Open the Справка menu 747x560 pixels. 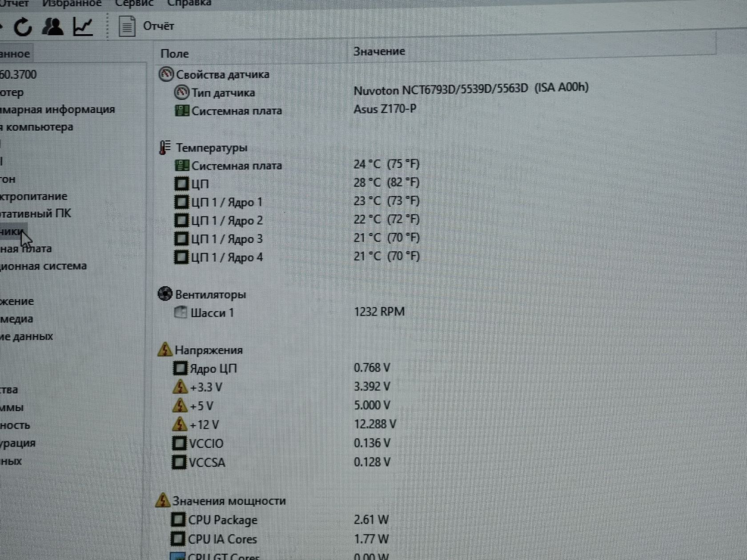tap(189, 3)
